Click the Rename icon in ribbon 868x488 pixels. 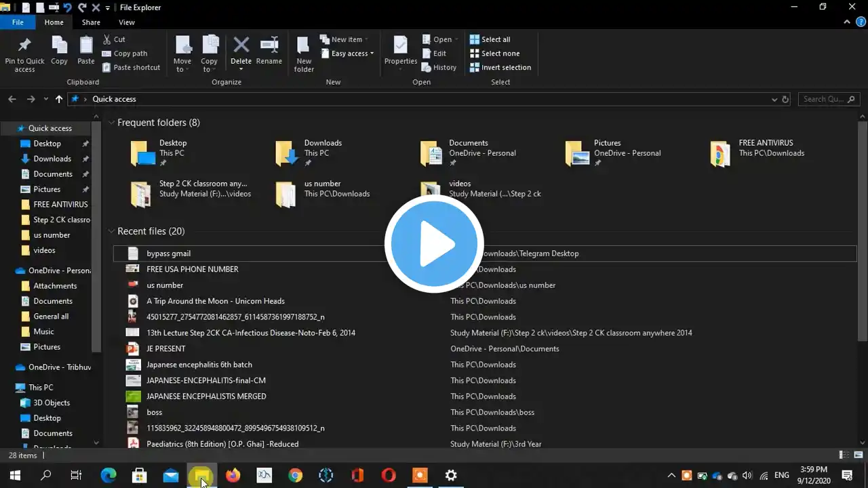point(269,46)
